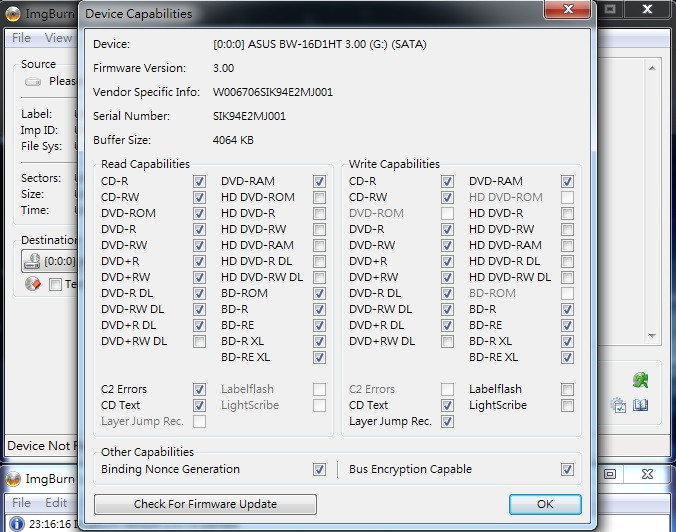
Task: Toggle the Binding Nonce Generation checkbox
Action: pyautogui.click(x=319, y=469)
